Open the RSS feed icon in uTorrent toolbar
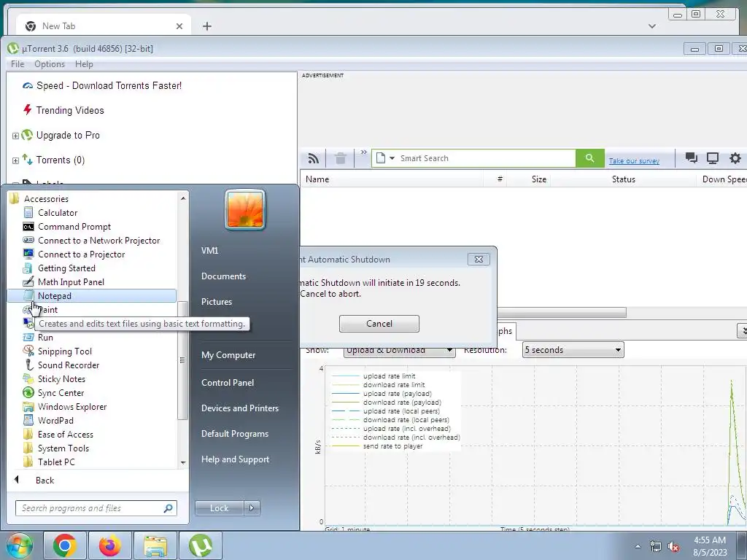747x560 pixels. point(313,158)
